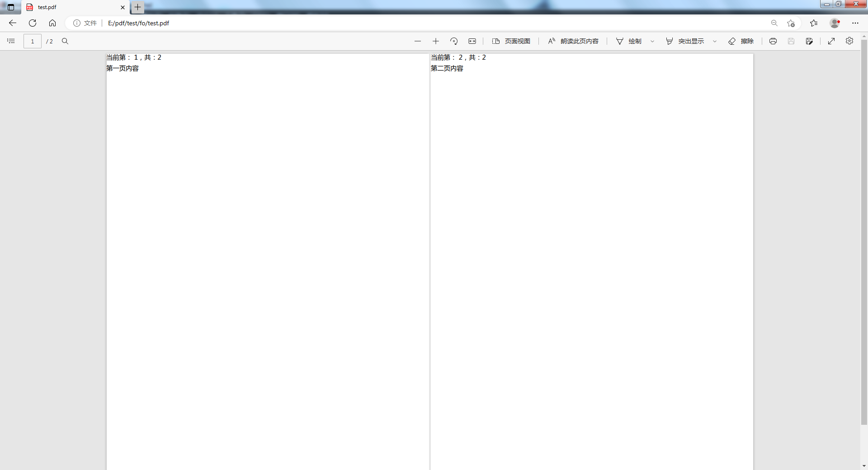Image resolution: width=868 pixels, height=470 pixels.
Task: Enter full screen mode
Action: 831,41
